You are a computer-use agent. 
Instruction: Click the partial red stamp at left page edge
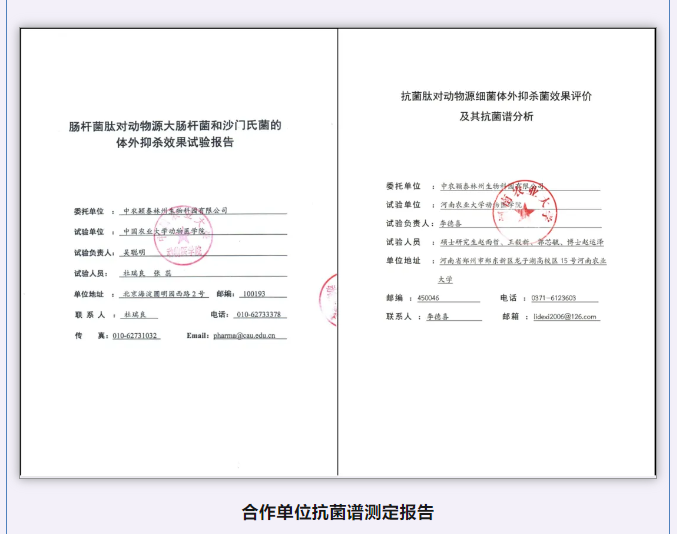tap(328, 300)
